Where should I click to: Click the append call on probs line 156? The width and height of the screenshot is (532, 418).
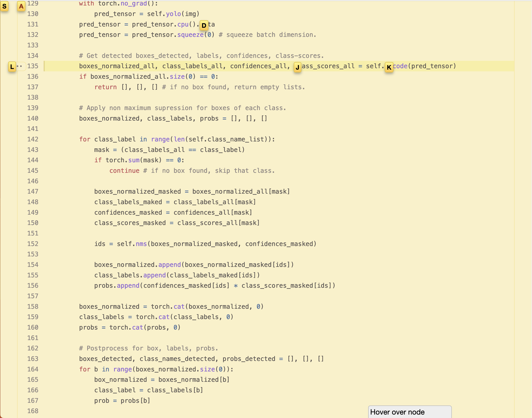[128, 286]
